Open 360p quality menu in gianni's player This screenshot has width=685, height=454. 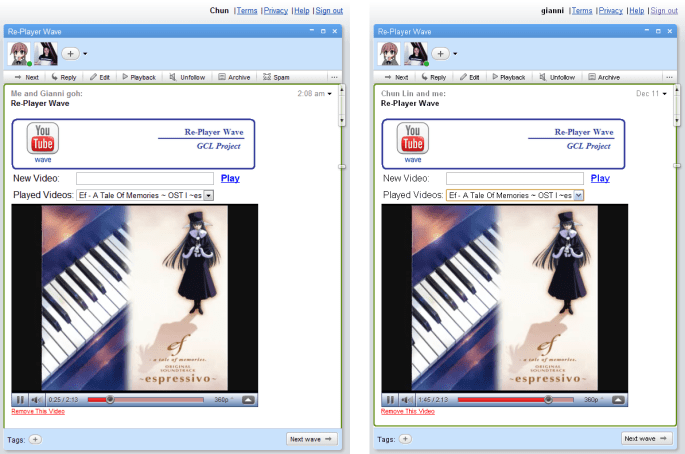pyautogui.click(x=593, y=399)
